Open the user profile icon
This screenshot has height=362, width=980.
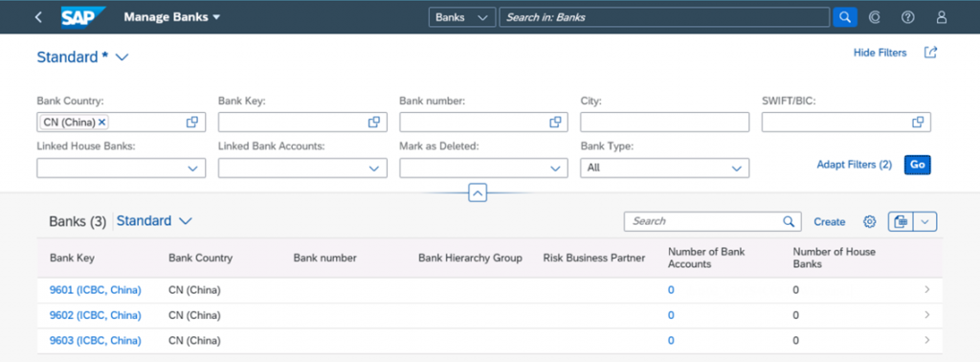[x=942, y=17]
